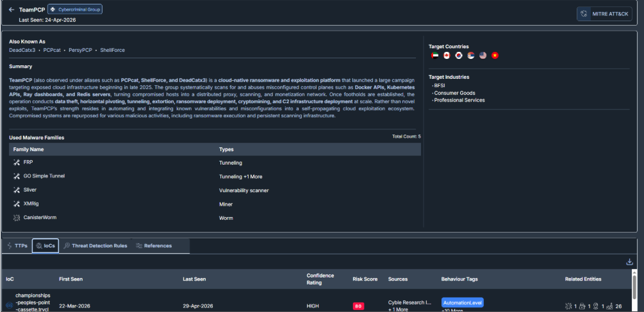Go back using the arrow beside TeamPCP
Image resolution: width=644 pixels, height=312 pixels.
click(12, 10)
